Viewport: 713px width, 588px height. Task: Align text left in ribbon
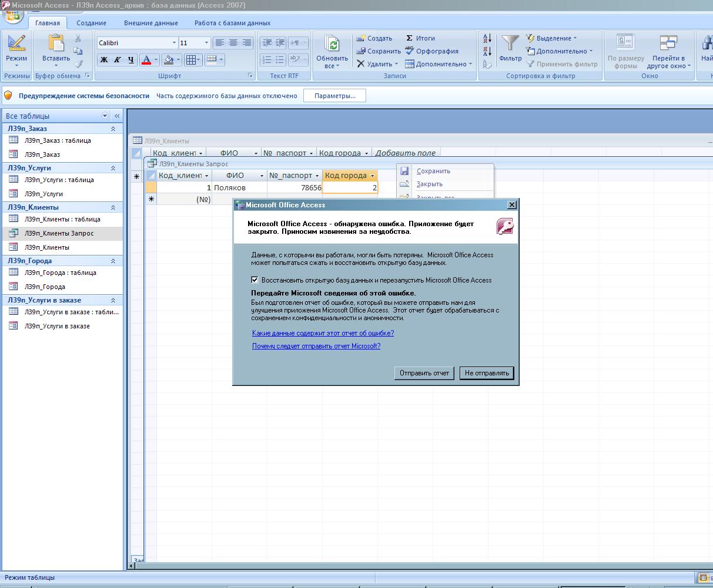[x=220, y=42]
